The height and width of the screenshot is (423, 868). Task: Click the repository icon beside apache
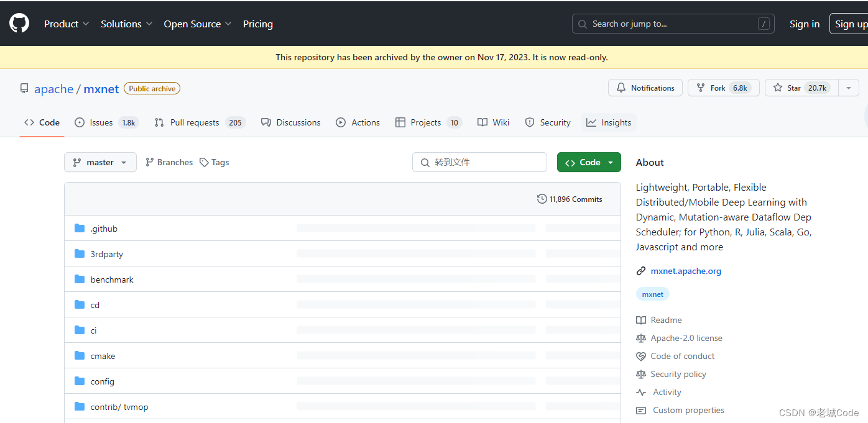pos(24,88)
